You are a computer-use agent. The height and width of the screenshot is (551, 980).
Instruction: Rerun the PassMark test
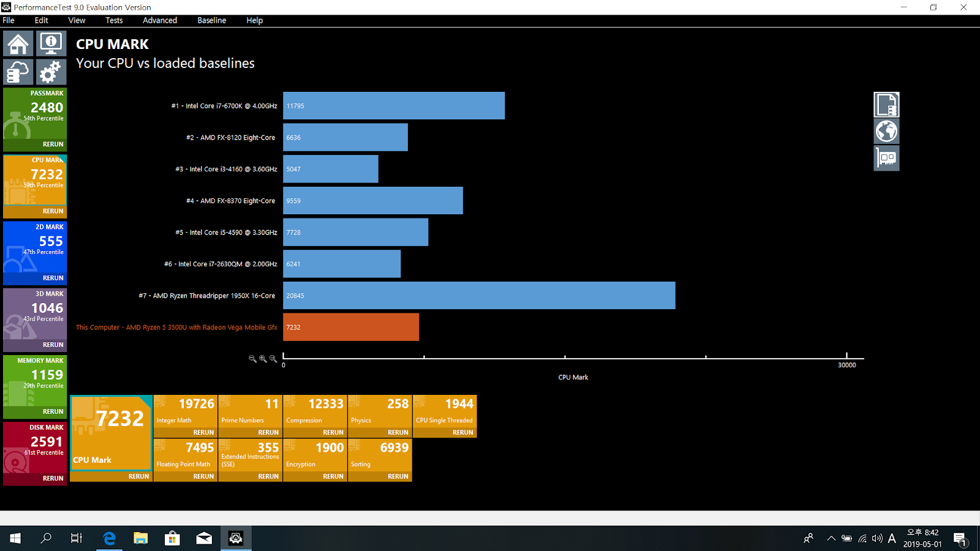pos(53,144)
